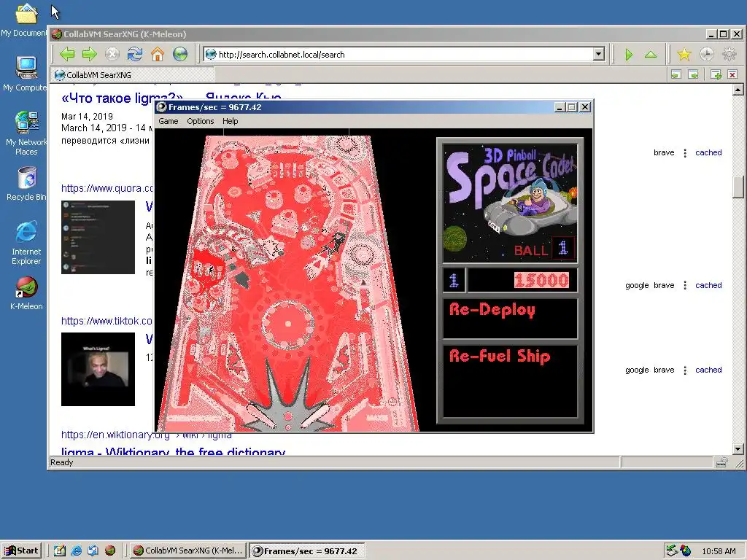Open the en.wiktionary.org result URL
The image size is (747, 560).
point(115,435)
